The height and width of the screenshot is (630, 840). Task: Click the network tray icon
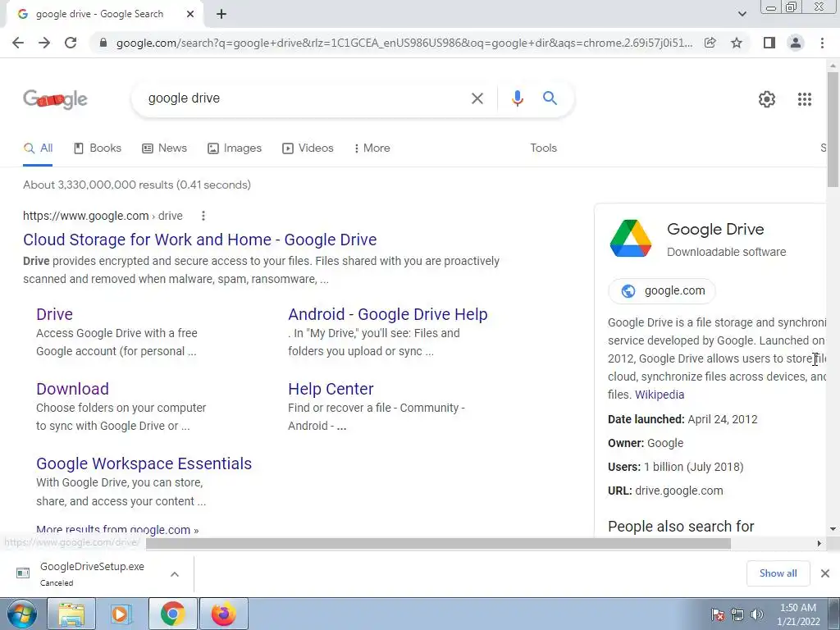click(x=737, y=614)
